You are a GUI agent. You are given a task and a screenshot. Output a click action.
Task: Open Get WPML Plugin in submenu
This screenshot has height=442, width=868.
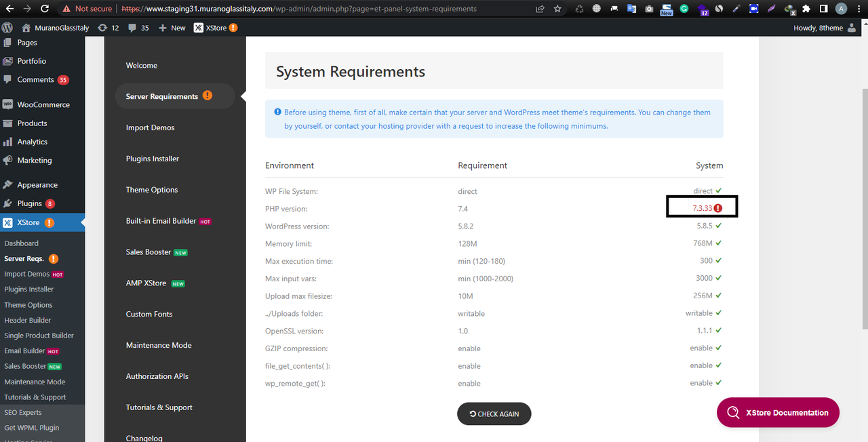[x=32, y=428]
